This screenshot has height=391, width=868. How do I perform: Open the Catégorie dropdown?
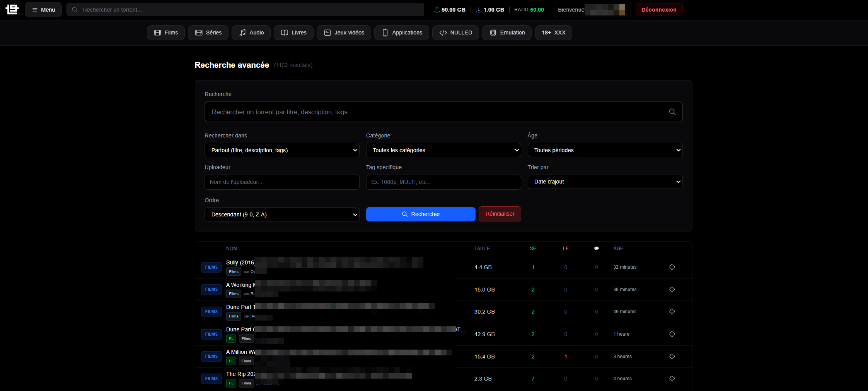443,150
